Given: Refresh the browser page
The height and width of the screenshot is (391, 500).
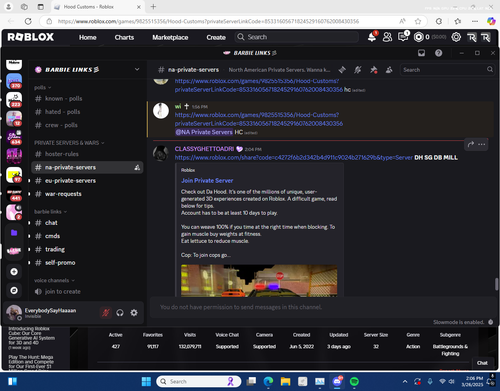Looking at the screenshot, I should coord(28,21).
